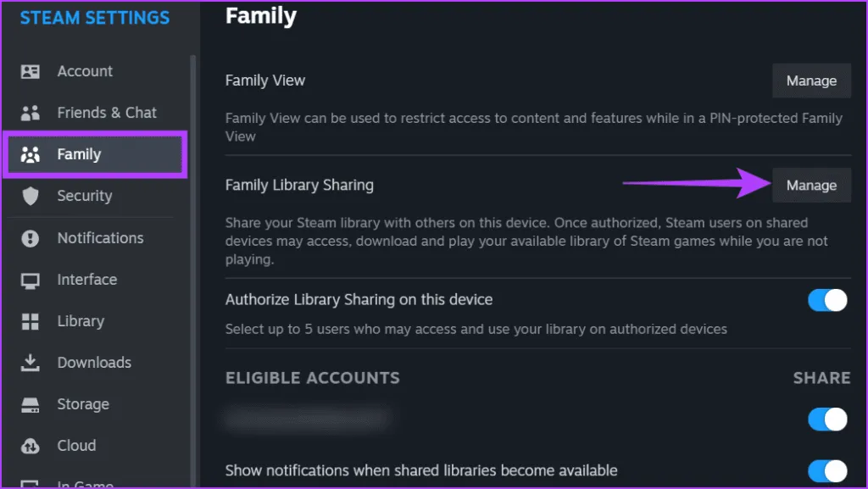Click Manage next to Family Library Sharing
868x489 pixels.
point(811,186)
